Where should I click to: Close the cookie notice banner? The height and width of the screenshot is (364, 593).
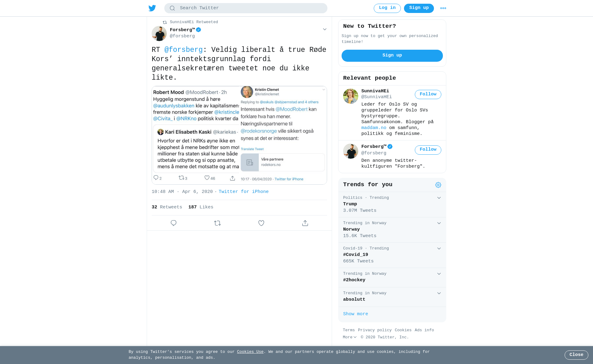tap(576, 355)
